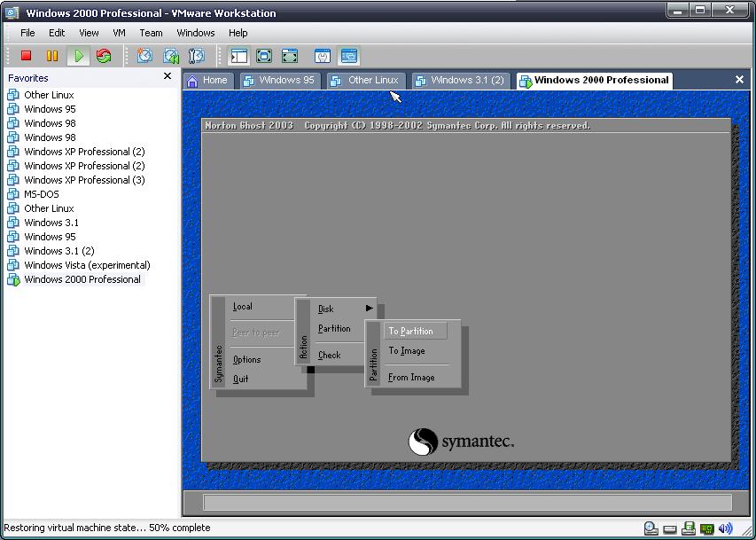Open the View menu
Screen dimensions: 756x540
89,33
